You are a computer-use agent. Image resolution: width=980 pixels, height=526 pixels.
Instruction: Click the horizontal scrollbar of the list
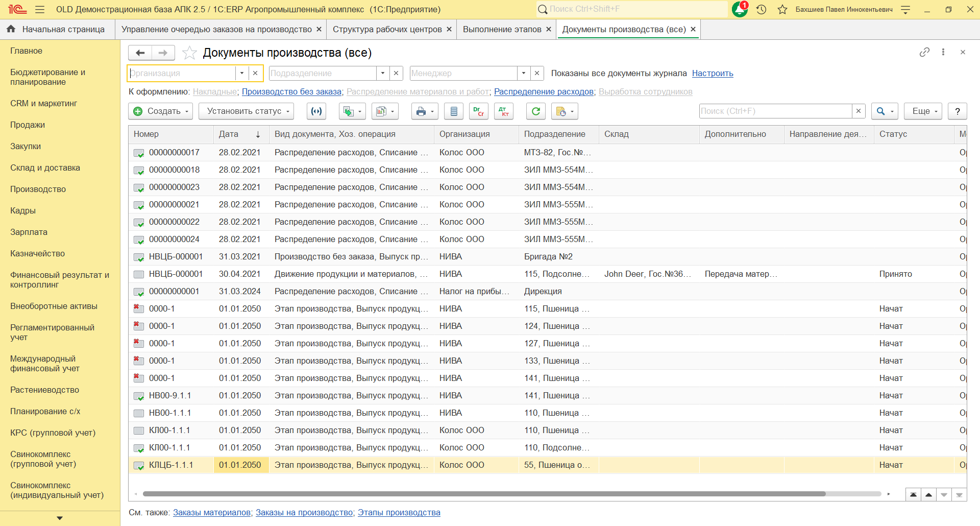(x=484, y=494)
